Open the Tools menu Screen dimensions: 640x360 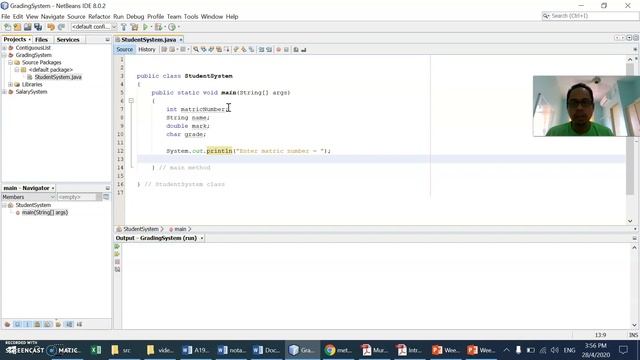click(191, 17)
